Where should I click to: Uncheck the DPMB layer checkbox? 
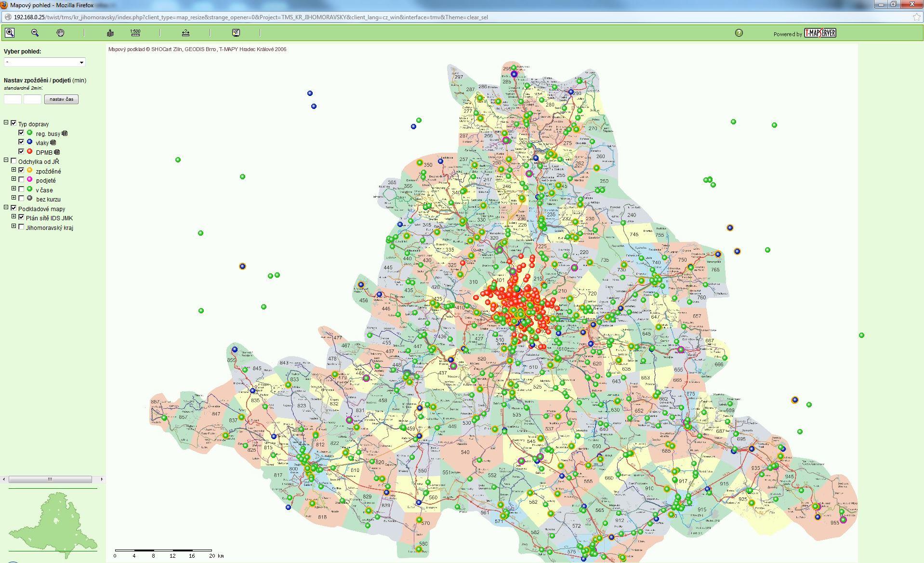pyautogui.click(x=21, y=151)
